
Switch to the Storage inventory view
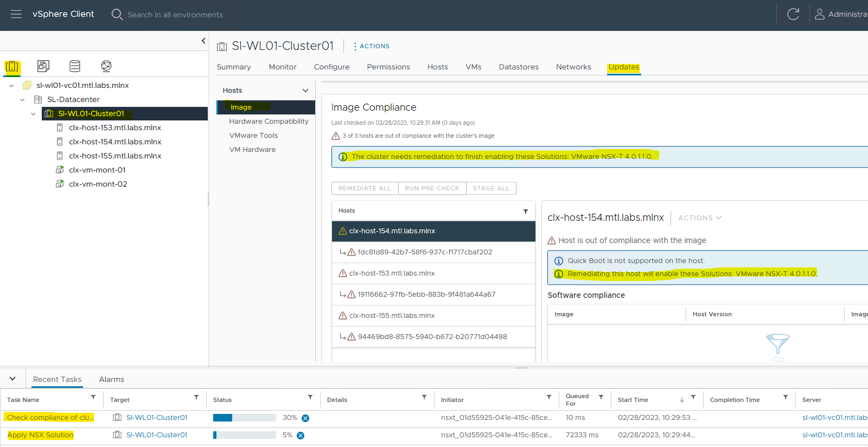point(75,66)
